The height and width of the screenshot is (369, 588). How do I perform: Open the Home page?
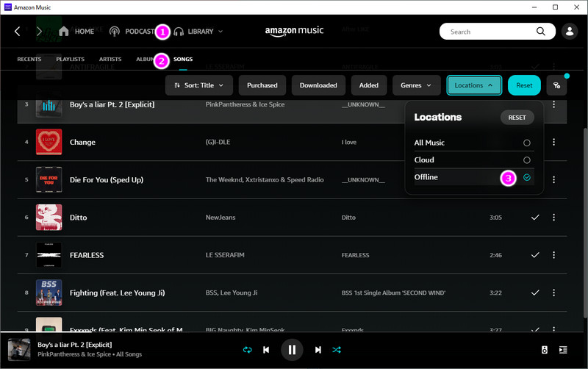click(x=76, y=32)
